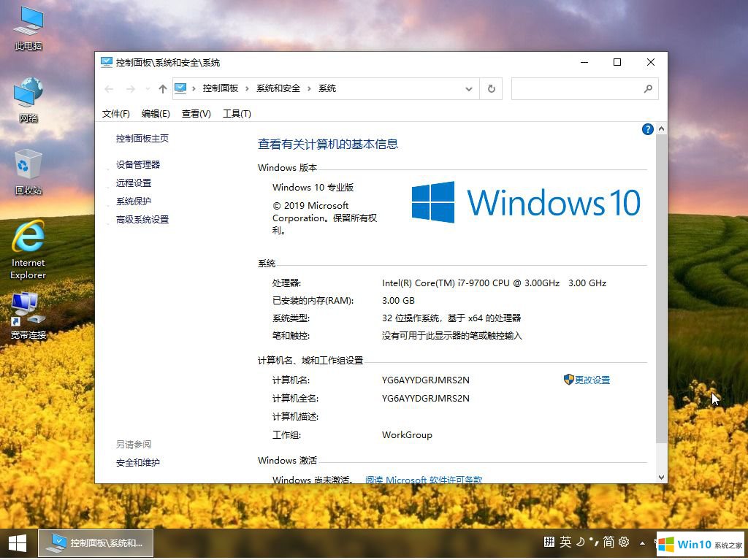Click the IME settings gear in the taskbar
This screenshot has height=560, width=748.
[x=624, y=542]
